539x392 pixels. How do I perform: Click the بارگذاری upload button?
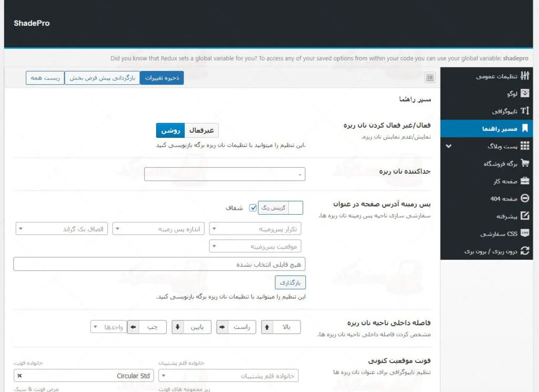coord(290,282)
